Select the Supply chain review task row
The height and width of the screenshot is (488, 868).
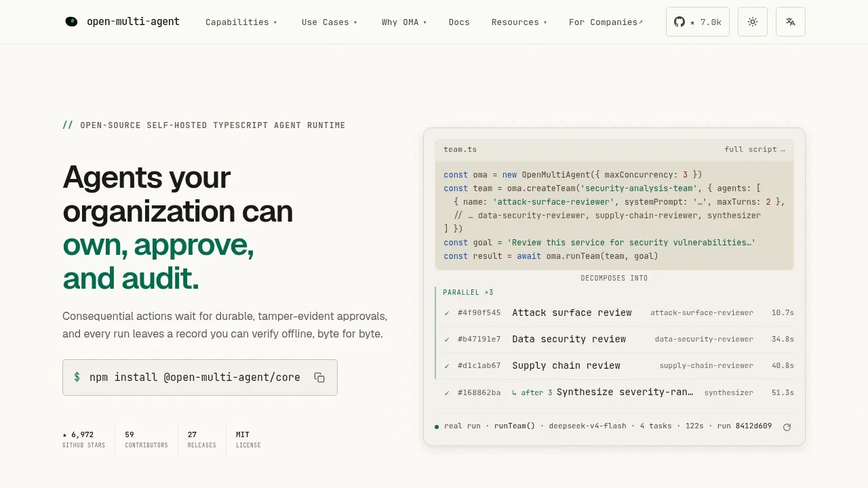(618, 365)
